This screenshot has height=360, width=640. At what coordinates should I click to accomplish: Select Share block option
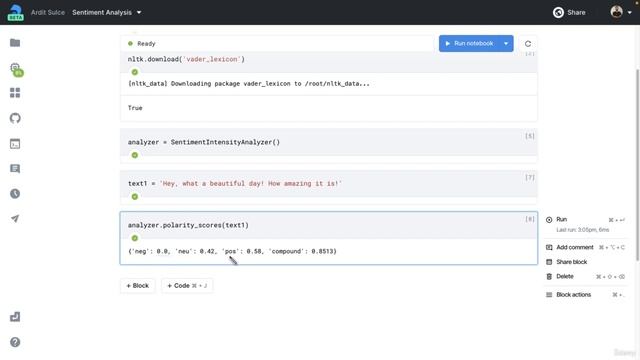pos(567,262)
